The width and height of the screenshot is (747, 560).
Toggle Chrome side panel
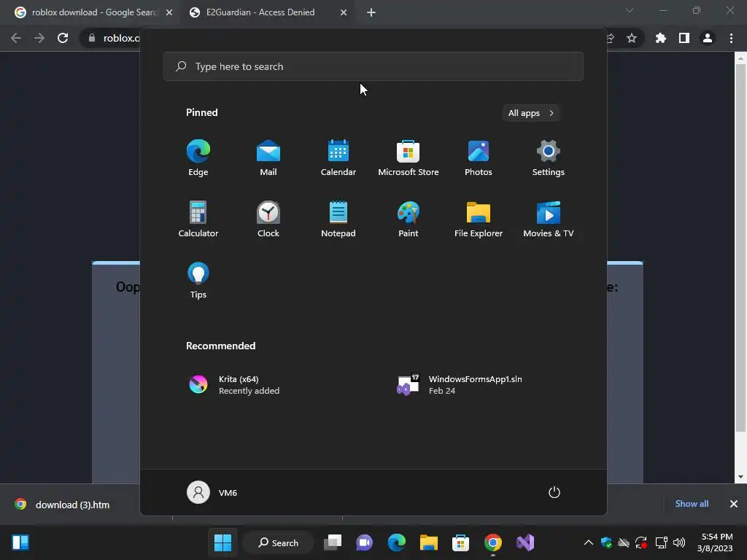(684, 38)
